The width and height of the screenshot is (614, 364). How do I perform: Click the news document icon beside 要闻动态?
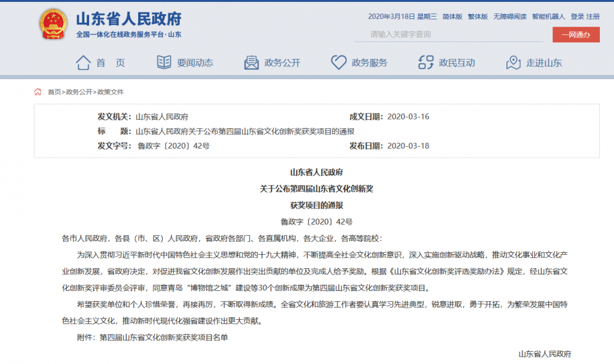pyautogui.click(x=164, y=62)
